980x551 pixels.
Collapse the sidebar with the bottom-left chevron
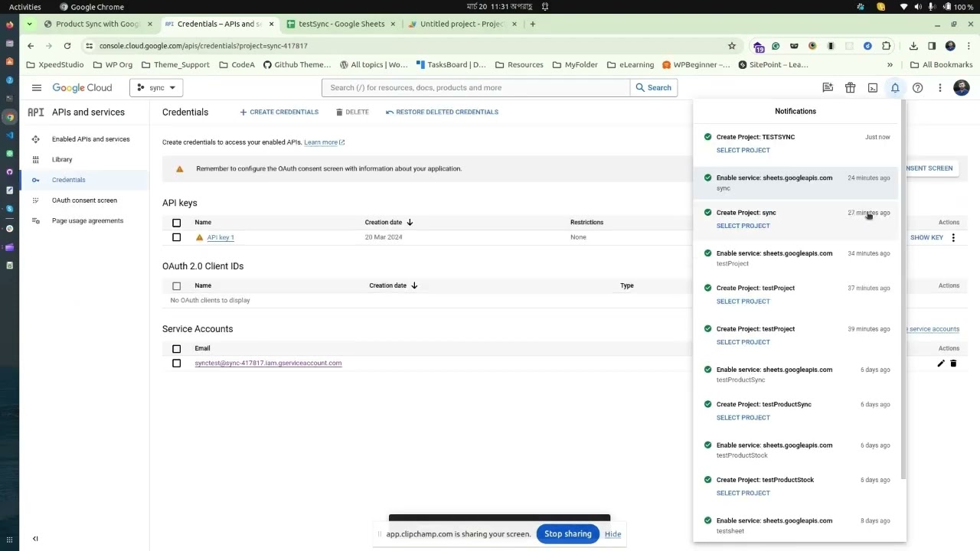coord(35,539)
